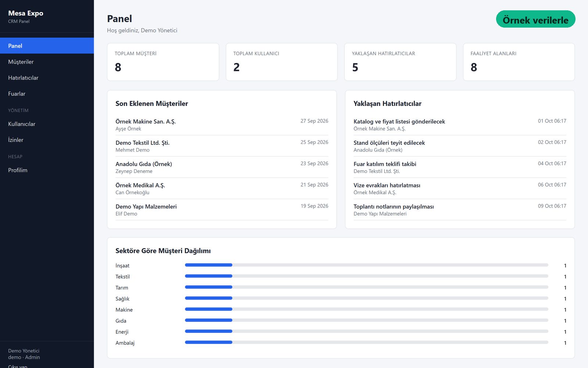Viewport: 588px width, 368px height.
Task: Select customer Örnek Medikal A.Ş.
Action: coord(140,185)
